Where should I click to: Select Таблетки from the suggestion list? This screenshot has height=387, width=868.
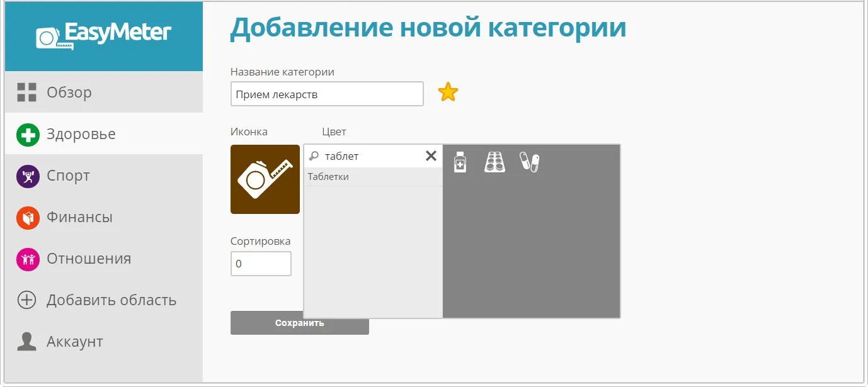(353, 176)
